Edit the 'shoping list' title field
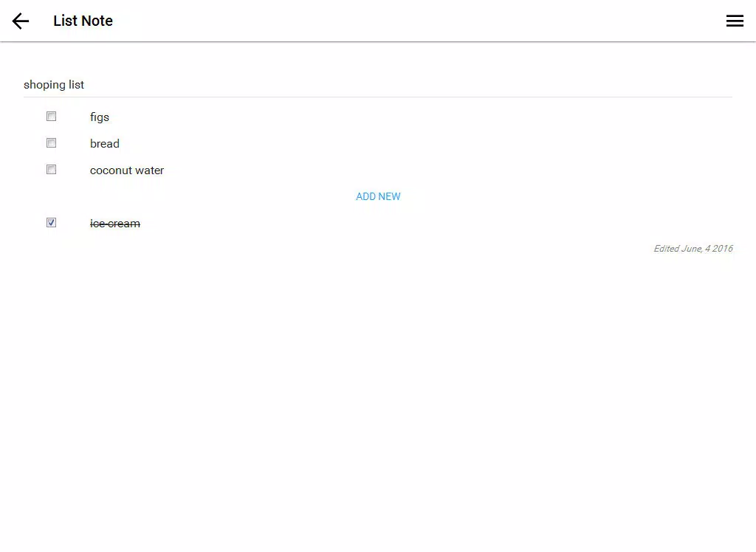The height and width of the screenshot is (552, 756). [377, 85]
